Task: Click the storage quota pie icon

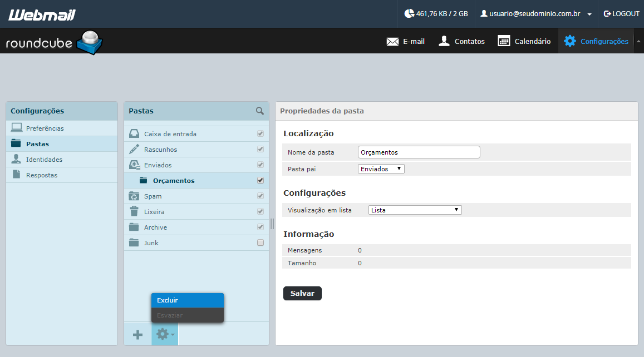Action: (409, 13)
